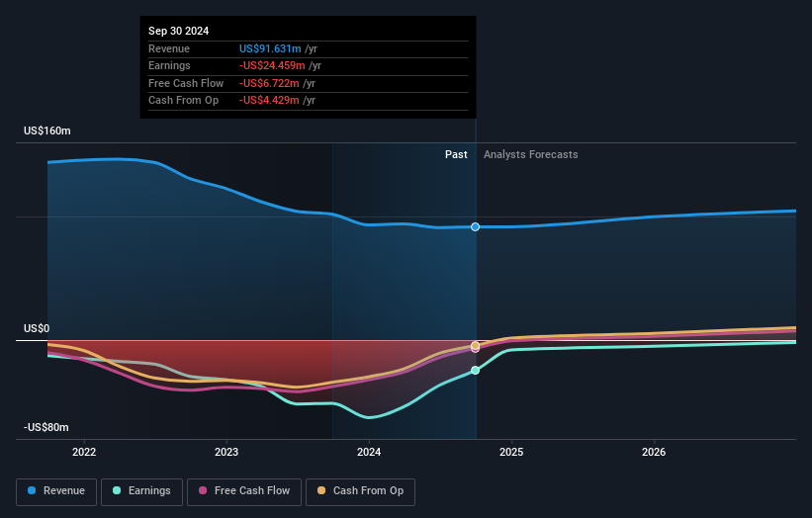
Task: Click the Analysts Forecasts label
Action: [531, 154]
